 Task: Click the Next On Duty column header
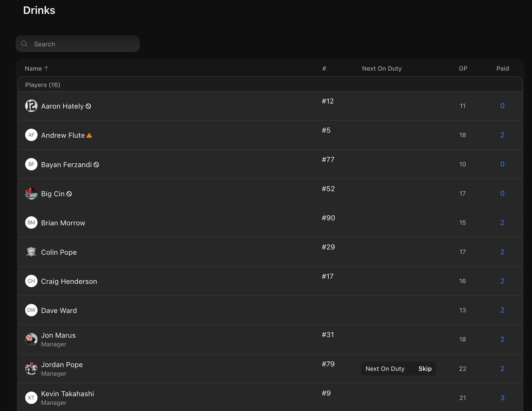[x=382, y=68]
